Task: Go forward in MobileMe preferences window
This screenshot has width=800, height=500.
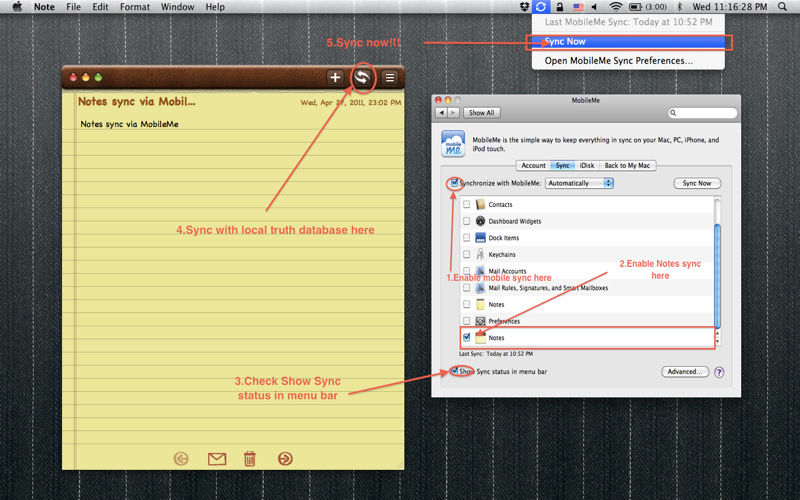Action: [x=453, y=113]
